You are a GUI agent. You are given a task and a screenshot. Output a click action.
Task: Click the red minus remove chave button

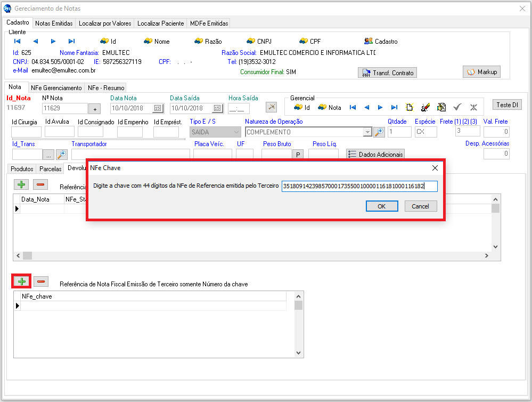pos(41,281)
